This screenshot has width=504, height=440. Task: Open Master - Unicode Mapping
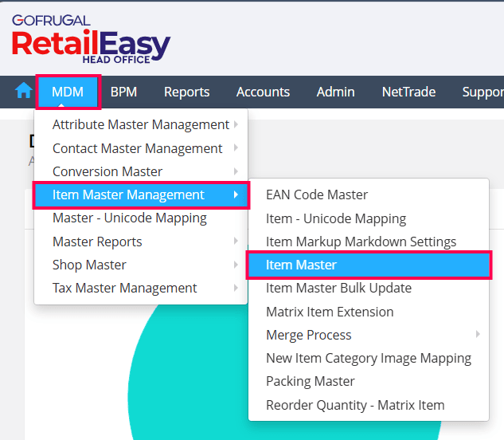click(x=141, y=218)
